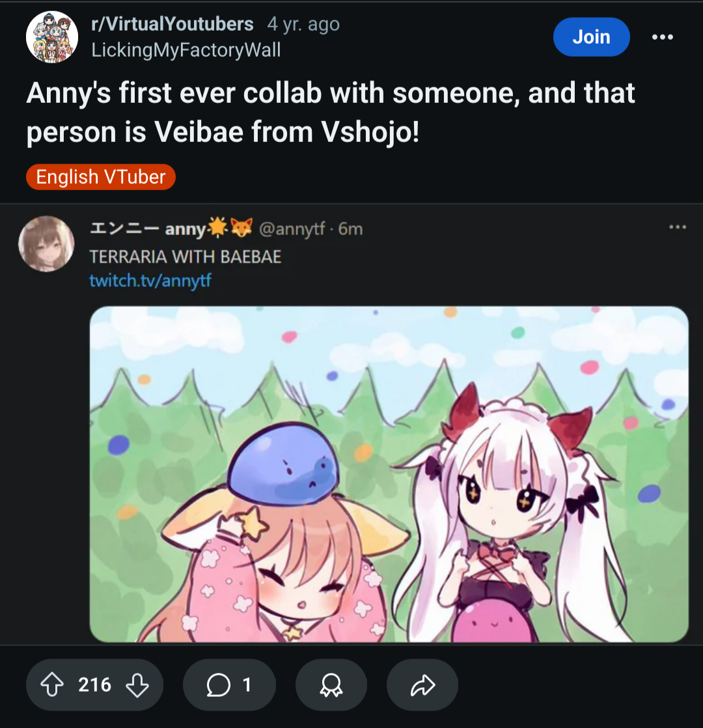Click the tweet text TERRARIA WITH BAEBAE
Screen dimensions: 703x728
[x=186, y=257]
